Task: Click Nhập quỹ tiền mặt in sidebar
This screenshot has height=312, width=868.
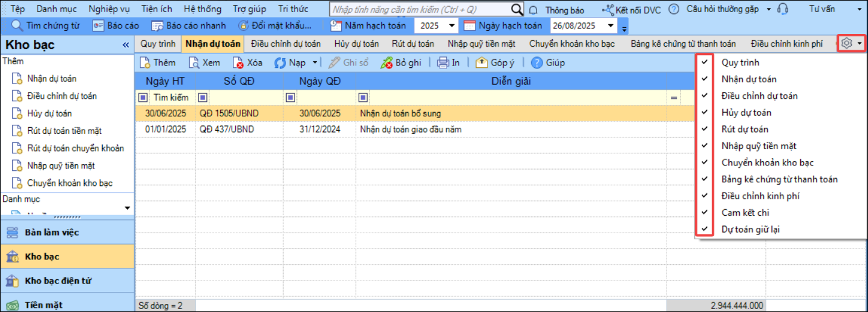Action: (60, 165)
